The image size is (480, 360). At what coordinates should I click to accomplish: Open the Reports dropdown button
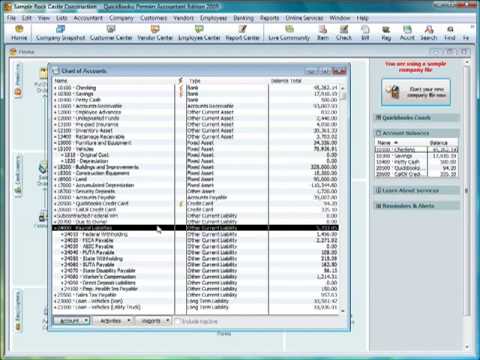(x=153, y=321)
